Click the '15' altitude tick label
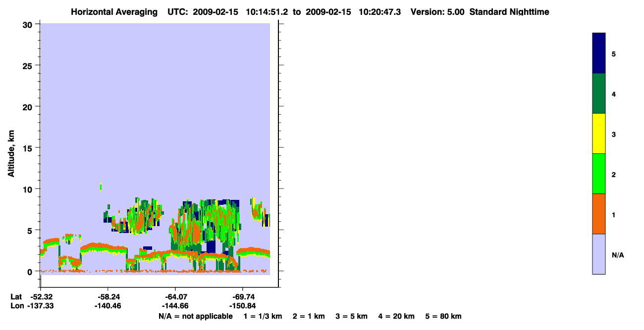The image size is (644, 330). 29,148
